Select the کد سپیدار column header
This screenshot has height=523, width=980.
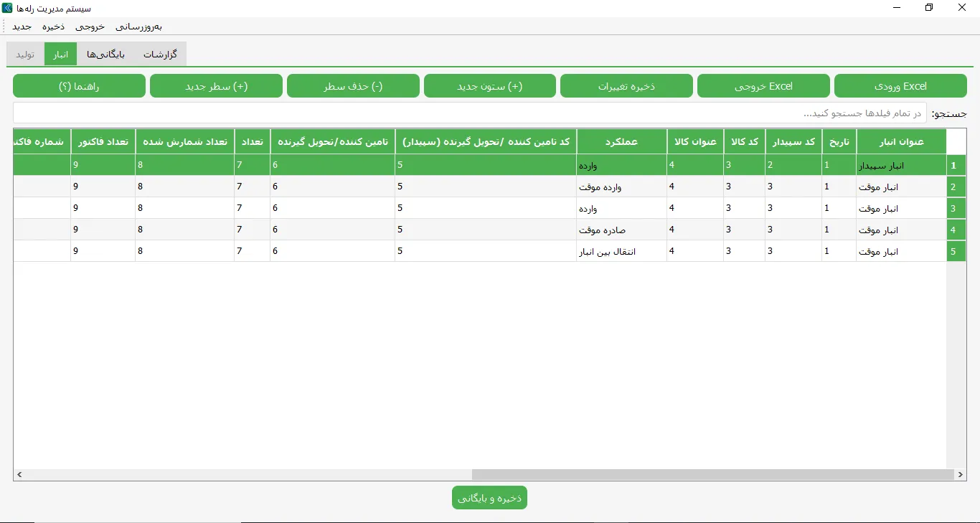[x=793, y=142]
